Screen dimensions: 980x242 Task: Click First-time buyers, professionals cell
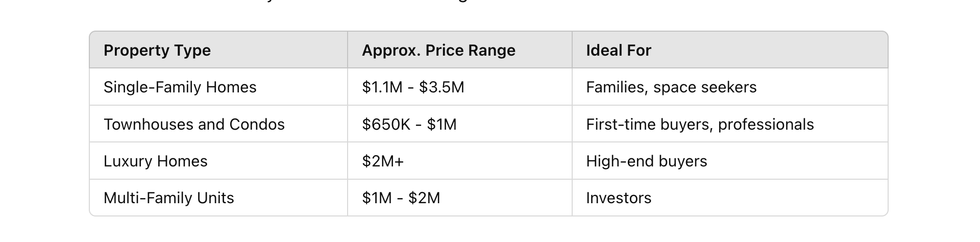point(730,124)
